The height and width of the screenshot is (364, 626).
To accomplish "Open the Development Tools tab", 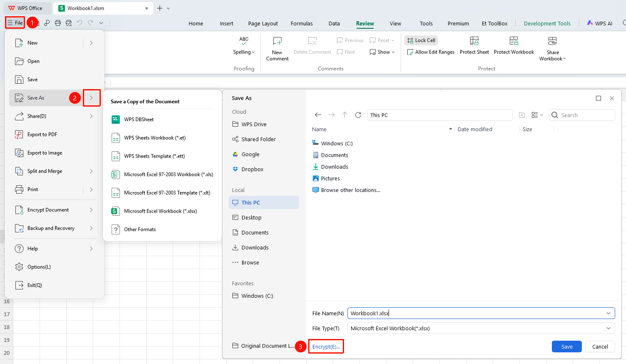I will point(547,23).
